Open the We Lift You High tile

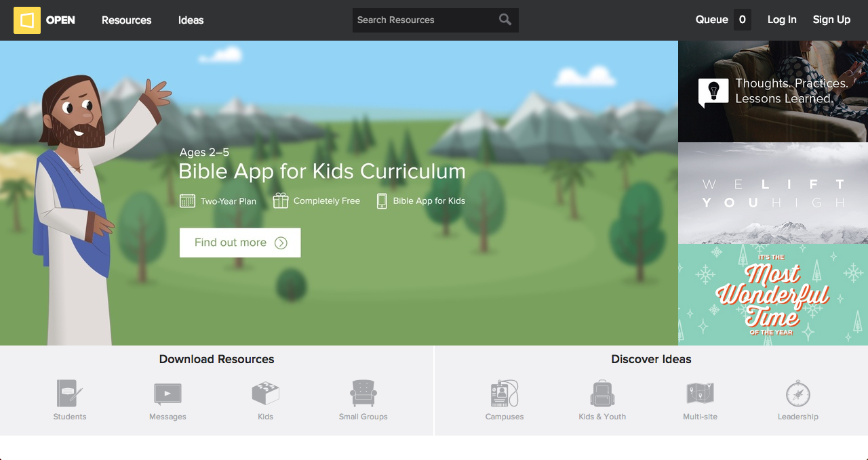click(773, 193)
